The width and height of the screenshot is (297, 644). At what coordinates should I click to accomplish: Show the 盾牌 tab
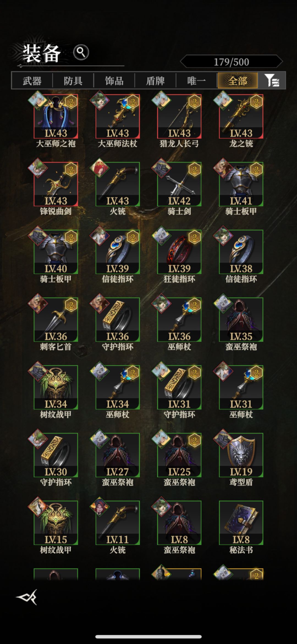point(155,81)
